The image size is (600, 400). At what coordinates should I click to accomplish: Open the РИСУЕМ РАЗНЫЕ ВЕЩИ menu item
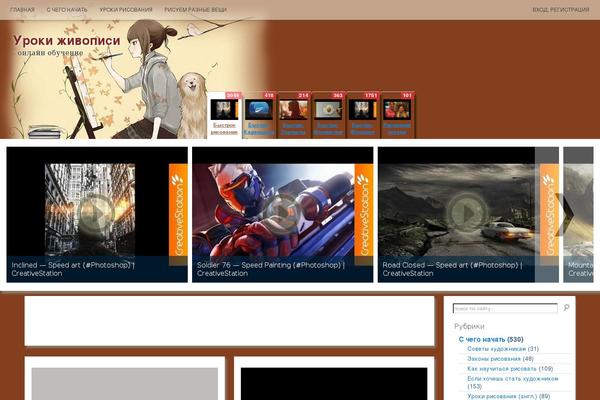196,10
